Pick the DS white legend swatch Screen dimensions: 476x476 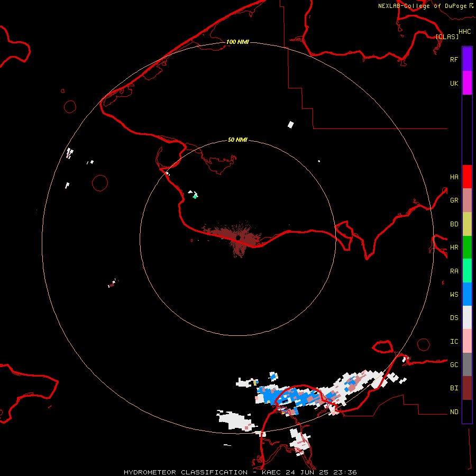(x=467, y=317)
